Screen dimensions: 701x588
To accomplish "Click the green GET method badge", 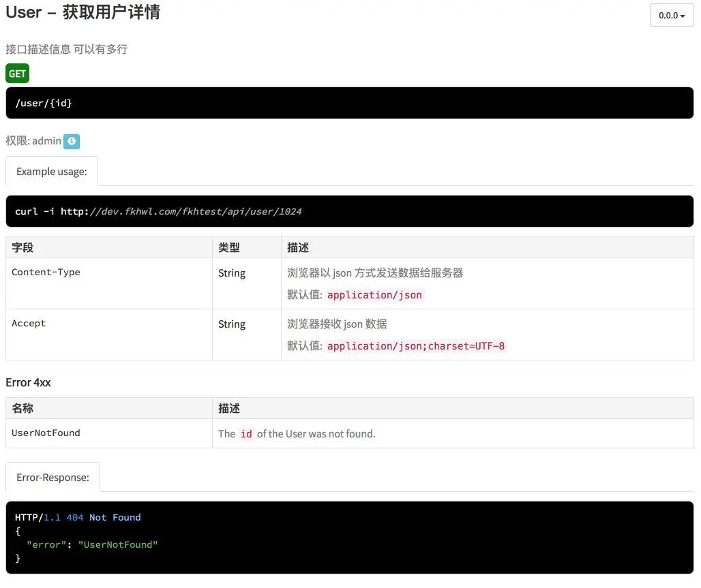I will tap(17, 74).
